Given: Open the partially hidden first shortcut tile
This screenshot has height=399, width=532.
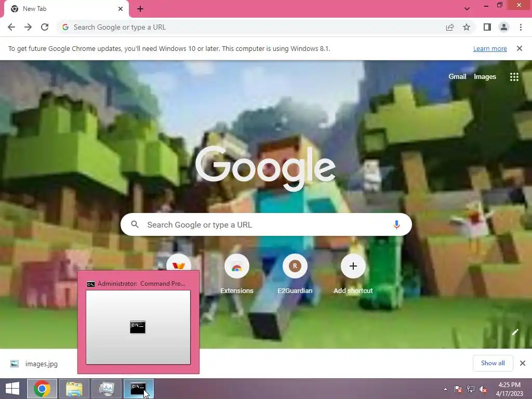Looking at the screenshot, I should point(179,262).
